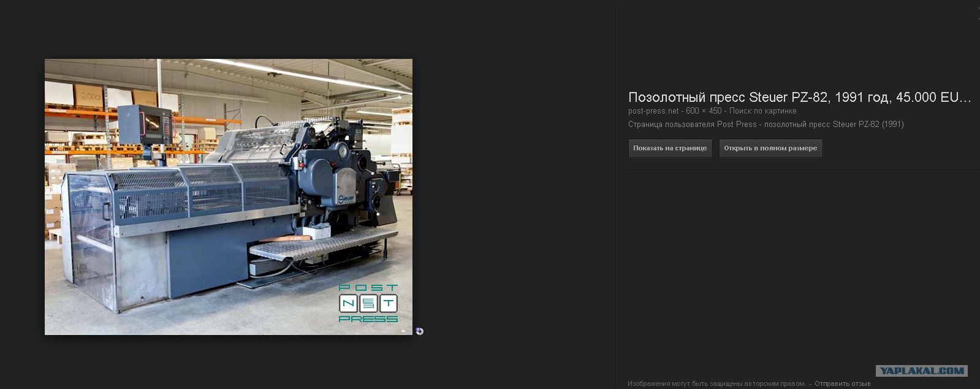Click the small round icon beside image corner
This screenshot has height=389, width=980.
419,331
